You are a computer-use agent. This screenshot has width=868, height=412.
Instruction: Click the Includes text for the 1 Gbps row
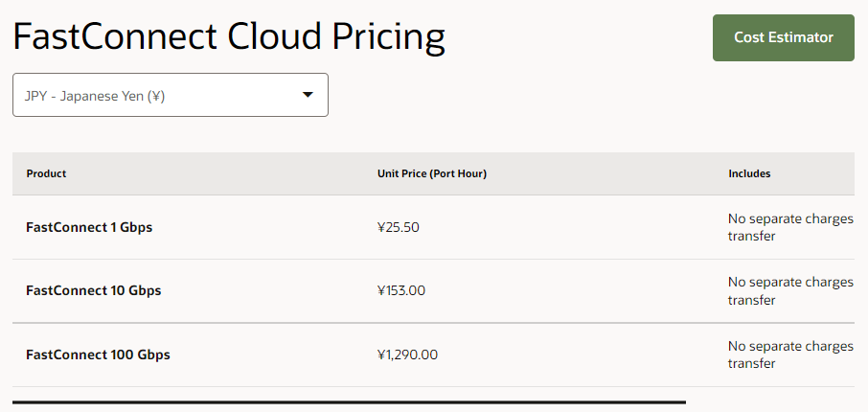pyautogui.click(x=789, y=227)
